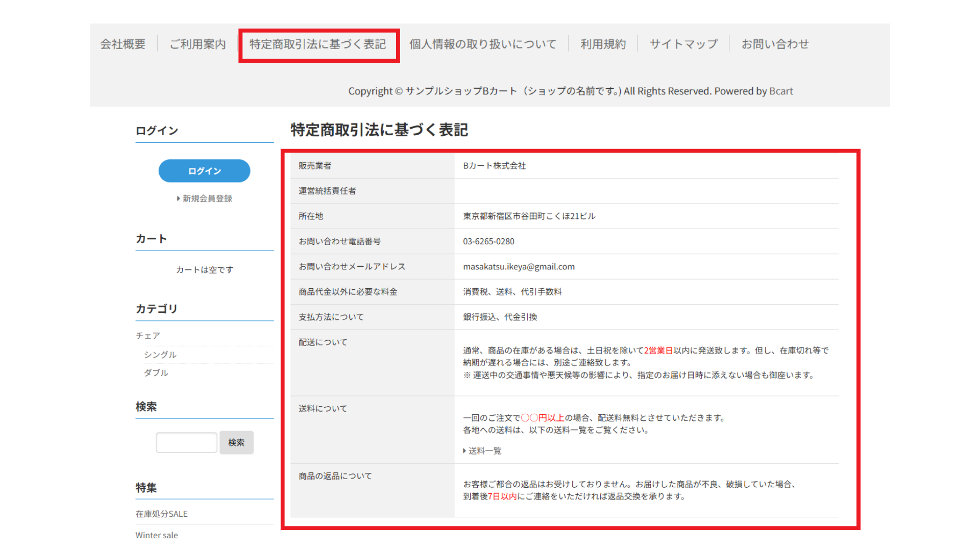Viewport: 980px width, 551px height.
Task: Open the 会社概要 footer link
Action: click(122, 44)
